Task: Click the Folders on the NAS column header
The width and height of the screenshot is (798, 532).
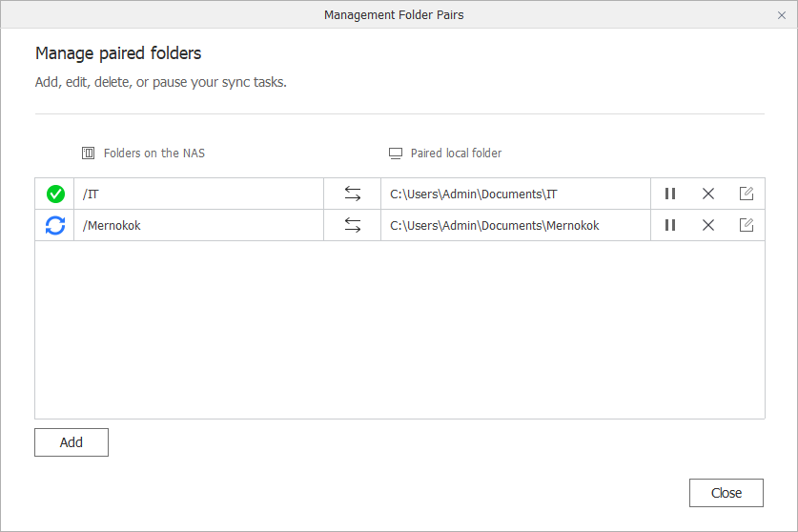Action: [x=154, y=153]
